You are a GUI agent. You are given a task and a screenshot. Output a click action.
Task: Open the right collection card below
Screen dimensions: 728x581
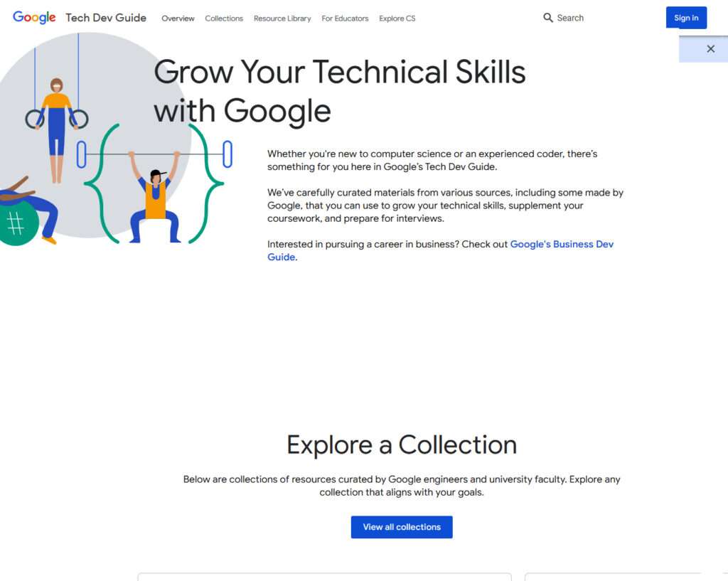coord(626,576)
